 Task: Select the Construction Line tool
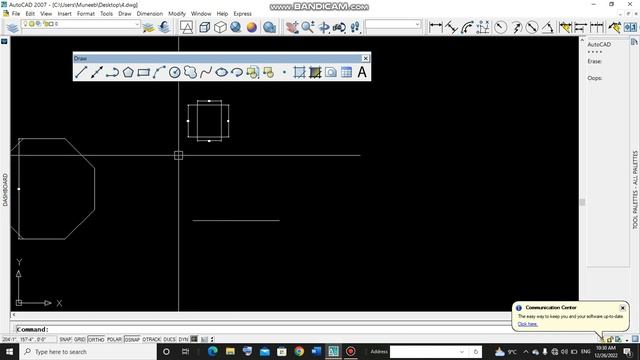pos(97,72)
